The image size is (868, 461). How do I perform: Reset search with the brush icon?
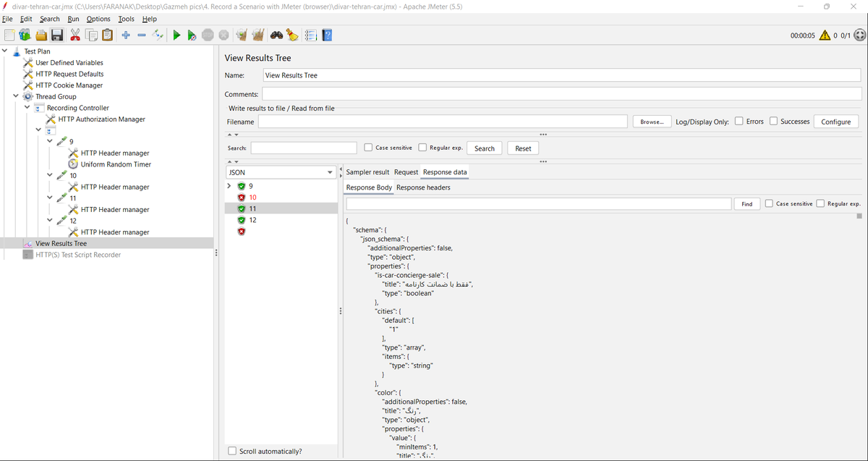click(x=292, y=35)
